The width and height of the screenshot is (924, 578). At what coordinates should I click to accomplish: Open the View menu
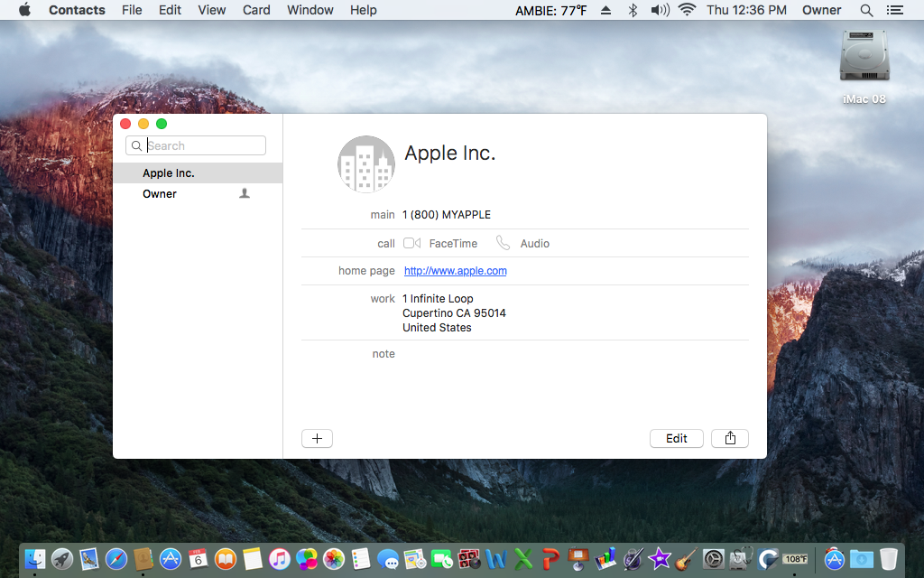[x=211, y=10]
